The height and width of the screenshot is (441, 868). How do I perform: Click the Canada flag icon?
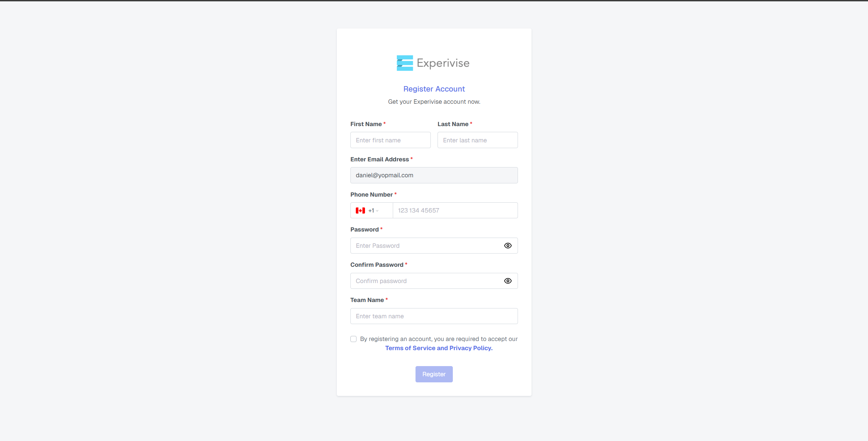[x=360, y=211]
